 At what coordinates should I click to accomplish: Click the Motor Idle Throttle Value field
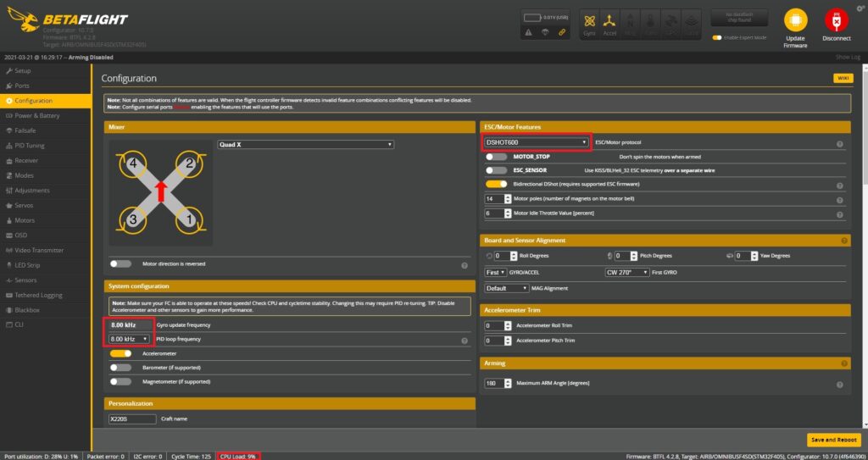pyautogui.click(x=498, y=213)
